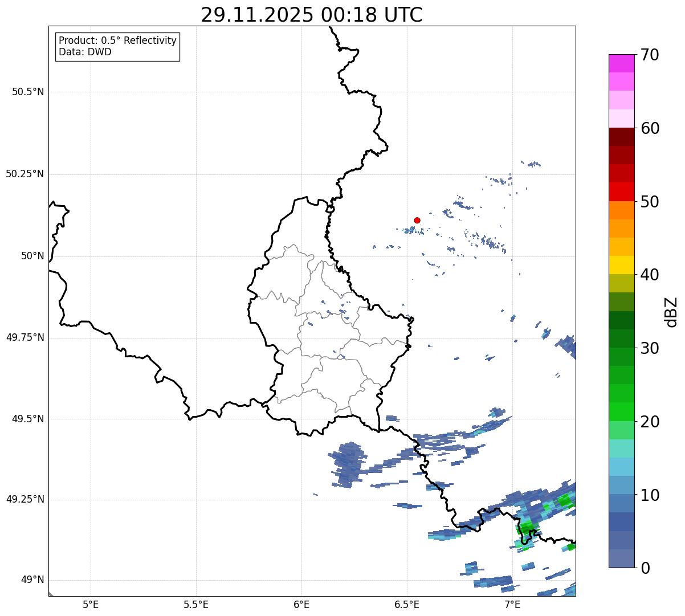The height and width of the screenshot is (616, 685).
Task: Click the Product 0.5° Reflectivity info box
Action: (117, 47)
